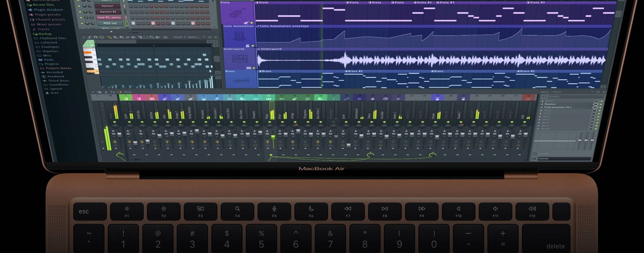Open the Fruity parametric EQ 2 slot arrow menu
Screen dimensions: 644x253
tap(542, 108)
